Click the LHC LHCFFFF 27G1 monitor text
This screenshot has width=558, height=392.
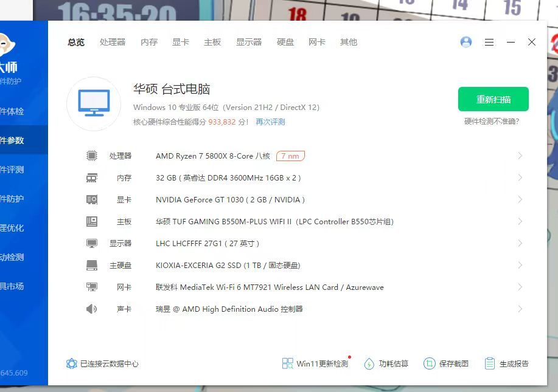(x=208, y=244)
